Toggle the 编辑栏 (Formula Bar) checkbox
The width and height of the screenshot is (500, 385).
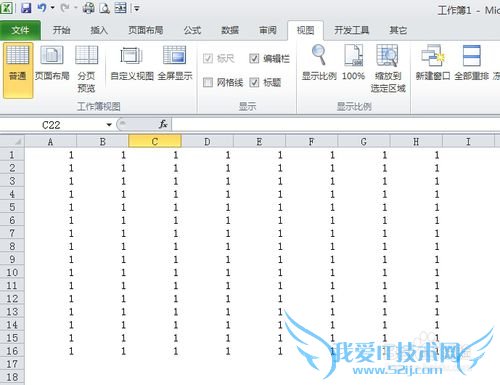(254, 59)
